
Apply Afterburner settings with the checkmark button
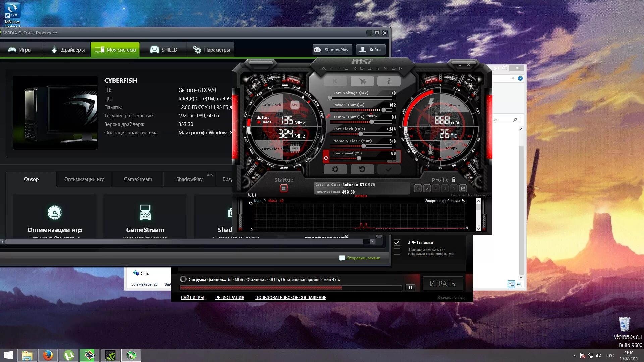point(389,169)
